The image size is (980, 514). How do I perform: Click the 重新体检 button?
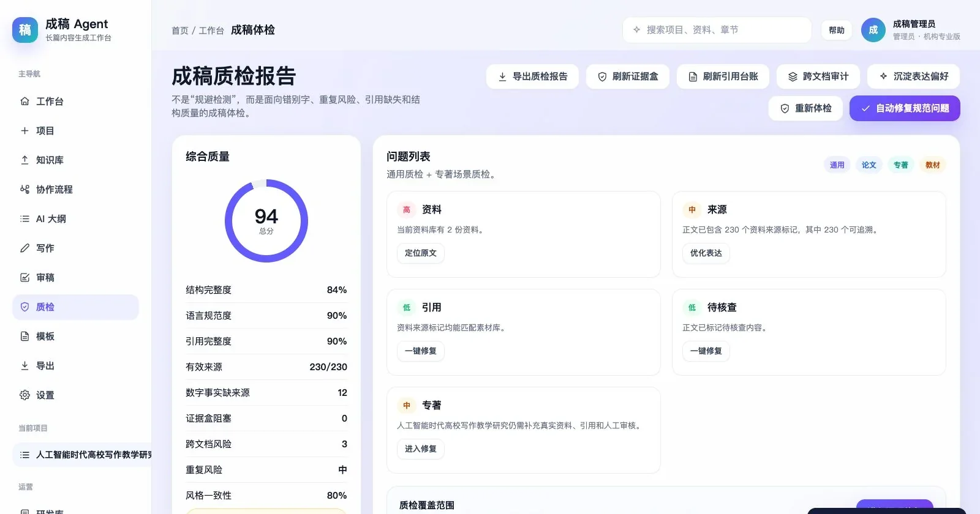pyautogui.click(x=805, y=108)
